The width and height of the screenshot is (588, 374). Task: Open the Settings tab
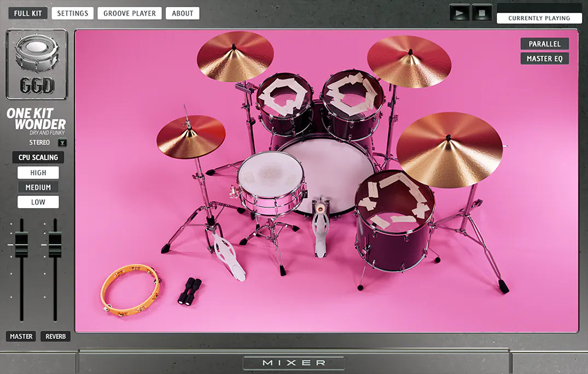[73, 13]
